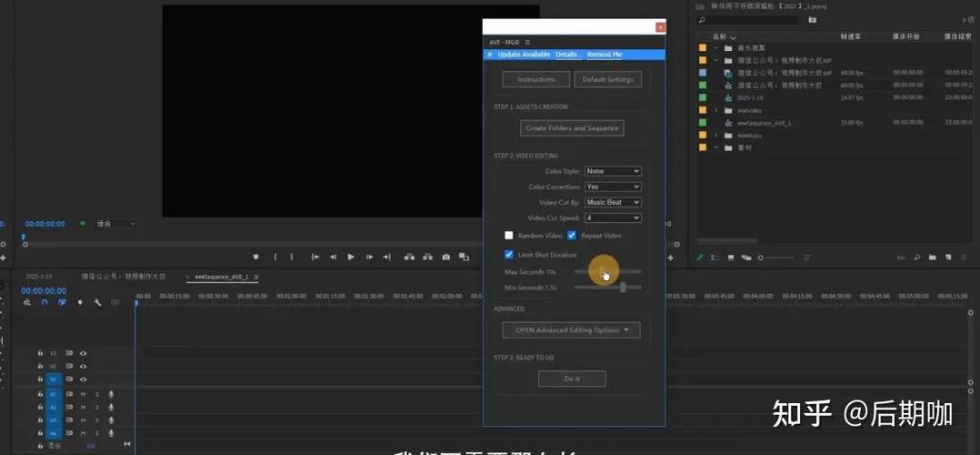Click the Play button in program monitor
Image resolution: width=980 pixels, height=455 pixels.
point(351,257)
